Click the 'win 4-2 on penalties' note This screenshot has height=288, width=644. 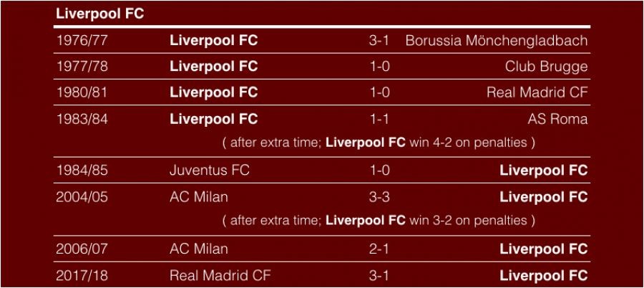click(x=469, y=143)
